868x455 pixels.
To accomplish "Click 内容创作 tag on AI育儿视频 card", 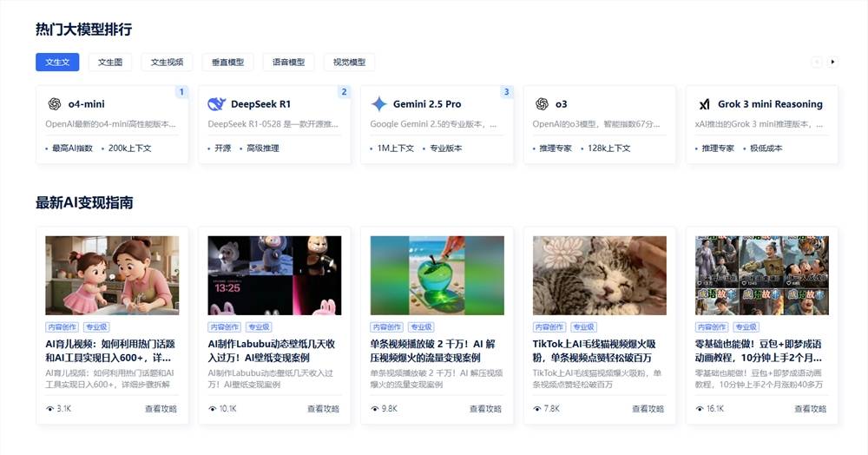I will click(x=62, y=327).
